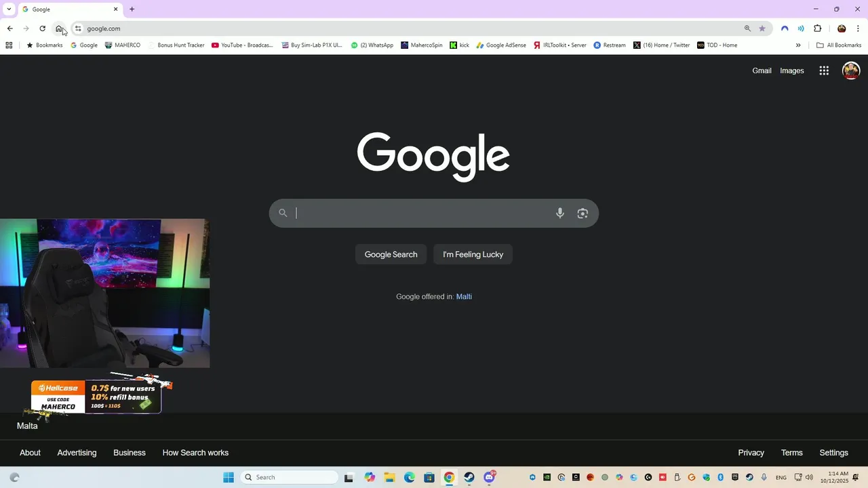The image size is (868, 488).
Task: Open Discord from the taskbar
Action: pyautogui.click(x=490, y=477)
